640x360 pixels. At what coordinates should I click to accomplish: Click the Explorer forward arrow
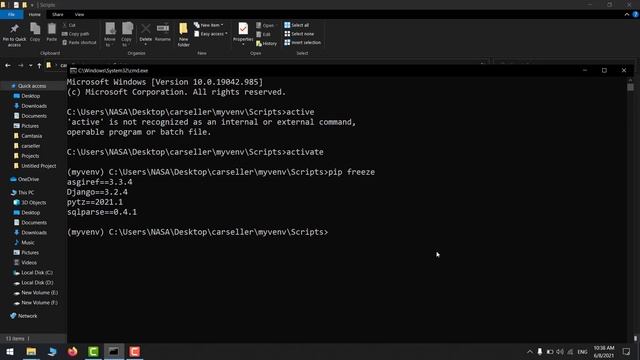click(20, 65)
